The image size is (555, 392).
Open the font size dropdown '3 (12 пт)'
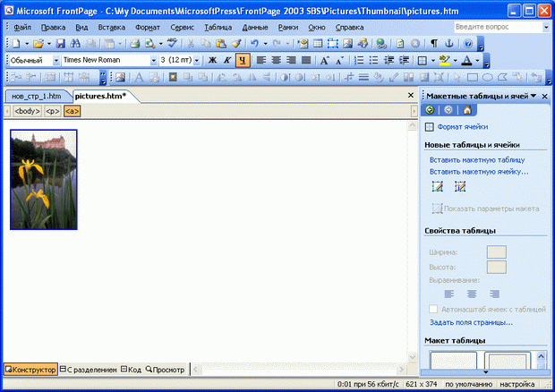click(x=196, y=61)
